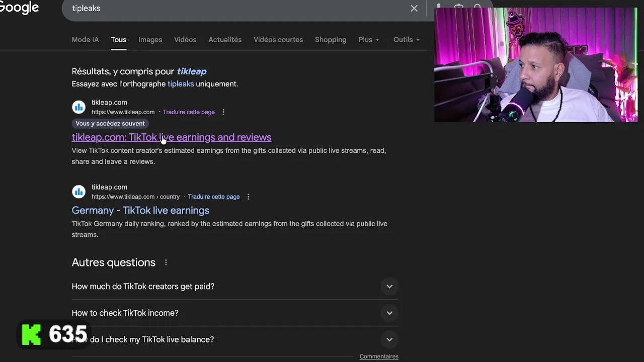Search only for the spelling 'tipleaks'
This screenshot has height=362, width=644.
181,84
